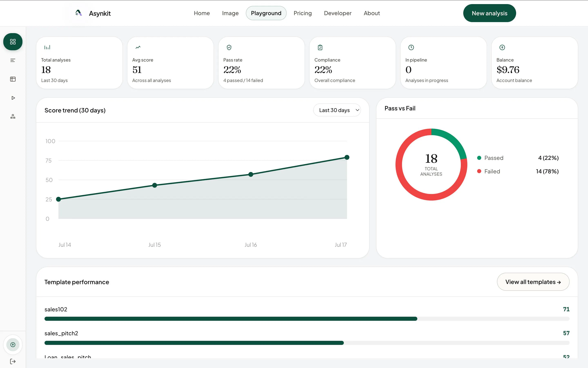
Task: Click the bar chart icon on Total analyses card
Action: pyautogui.click(x=47, y=47)
